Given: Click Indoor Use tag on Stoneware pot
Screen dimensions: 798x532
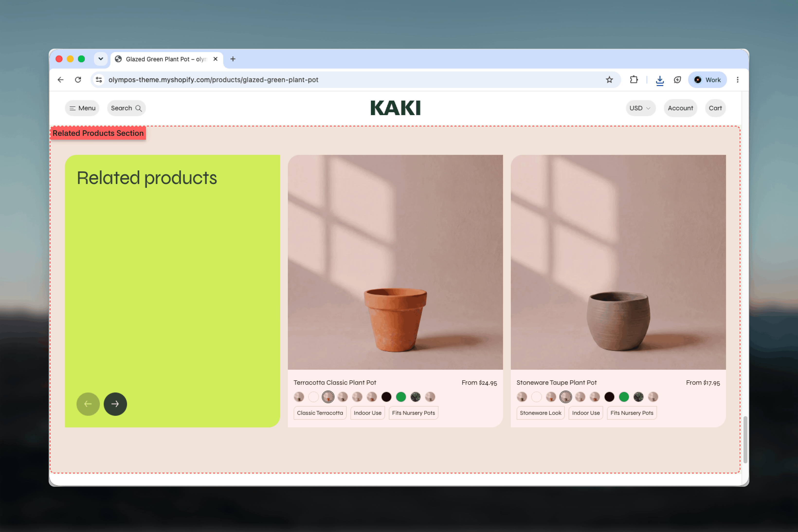Looking at the screenshot, I should click(586, 413).
